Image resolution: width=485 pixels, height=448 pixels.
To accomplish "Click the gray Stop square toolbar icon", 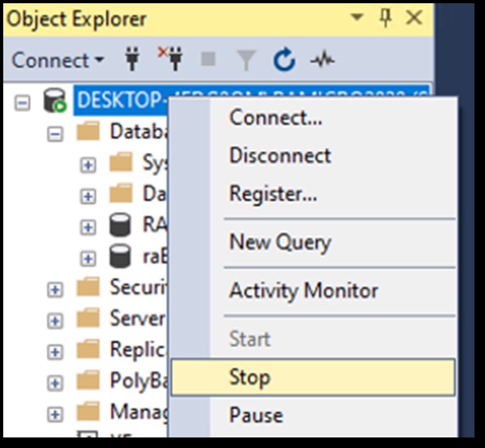I will (208, 58).
